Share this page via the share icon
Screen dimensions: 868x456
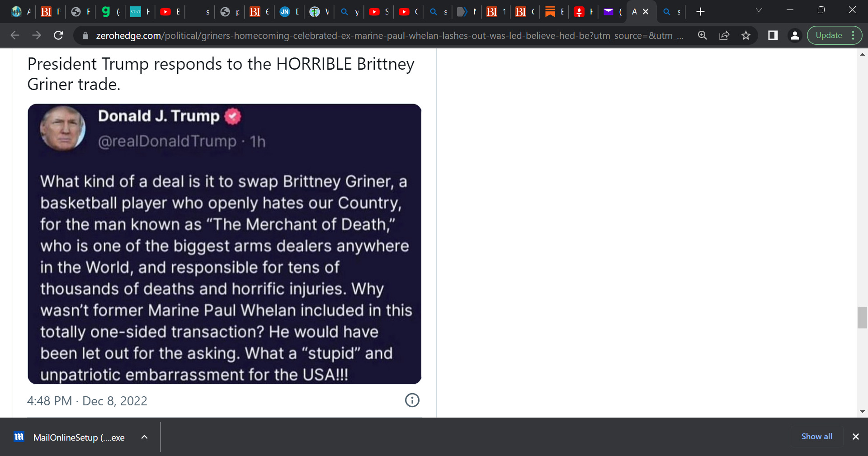click(x=724, y=35)
